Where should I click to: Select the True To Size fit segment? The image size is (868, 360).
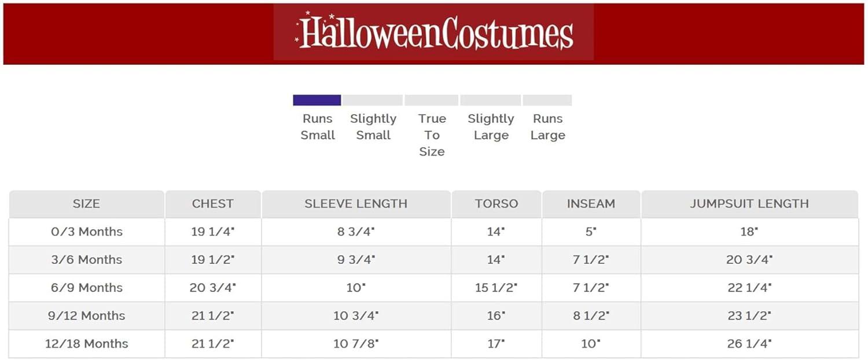432,100
